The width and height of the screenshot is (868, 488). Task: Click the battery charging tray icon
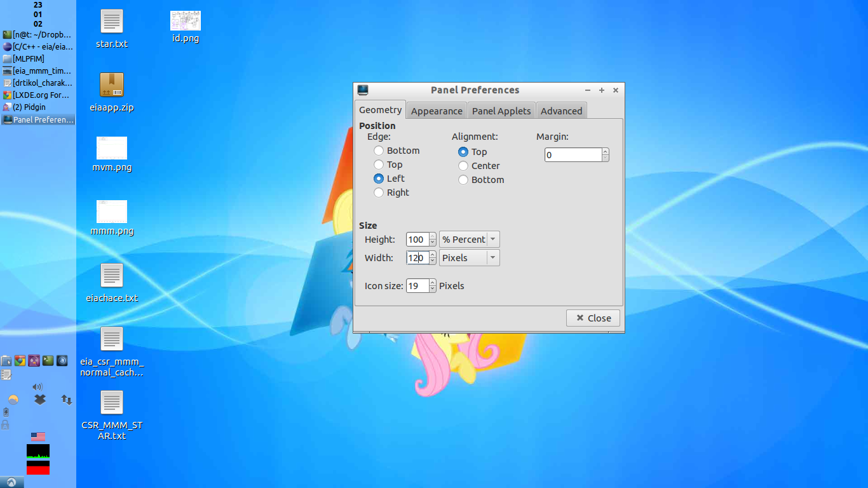coord(6,412)
